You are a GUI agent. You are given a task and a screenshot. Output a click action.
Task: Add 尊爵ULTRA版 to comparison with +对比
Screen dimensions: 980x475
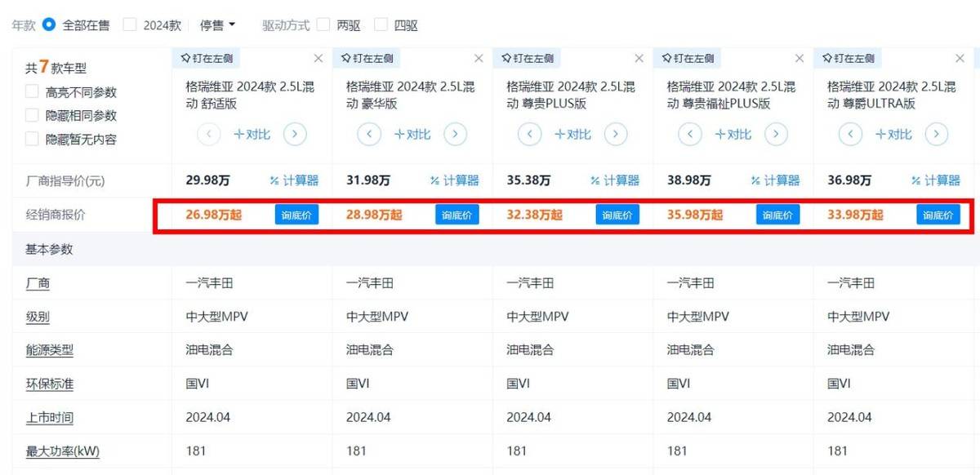[x=893, y=134]
